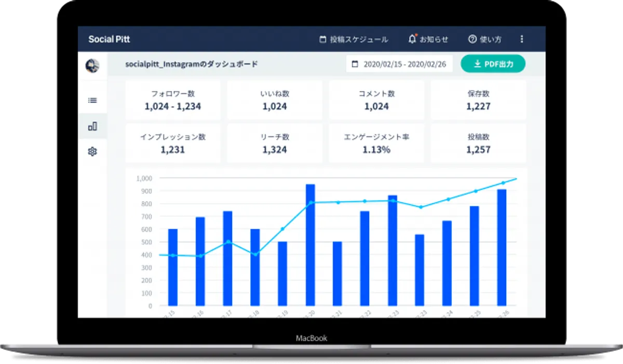Click the notification bell icon

click(412, 39)
